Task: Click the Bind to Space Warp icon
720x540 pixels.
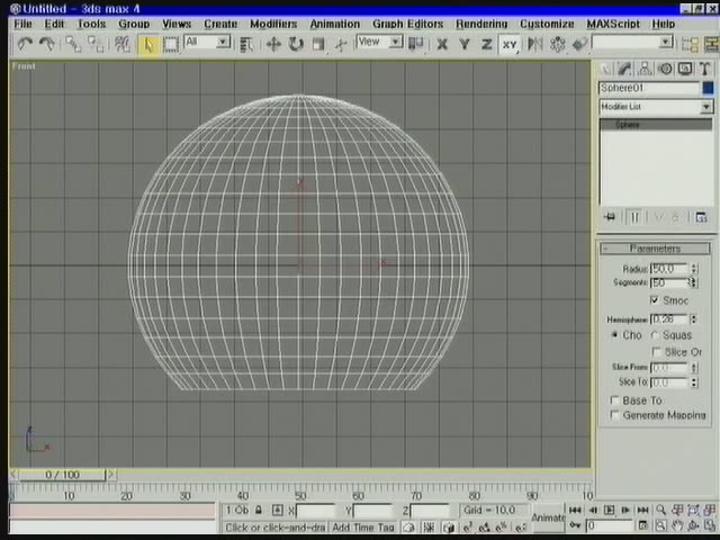Action: pos(122,45)
